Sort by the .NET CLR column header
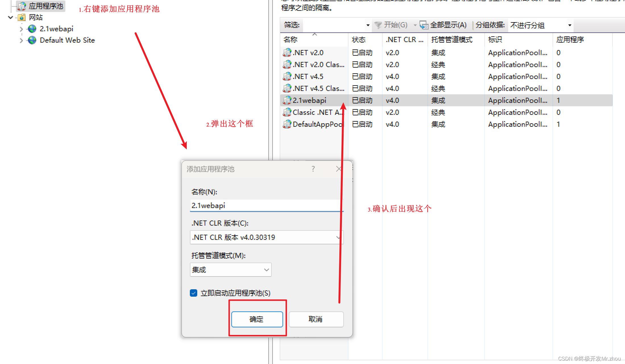Image resolution: width=625 pixels, height=364 pixels. click(405, 39)
